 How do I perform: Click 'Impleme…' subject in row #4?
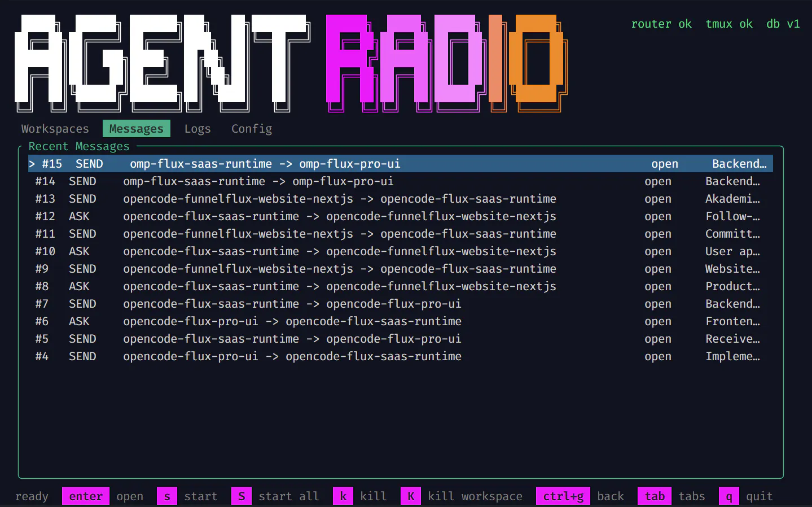click(x=732, y=356)
